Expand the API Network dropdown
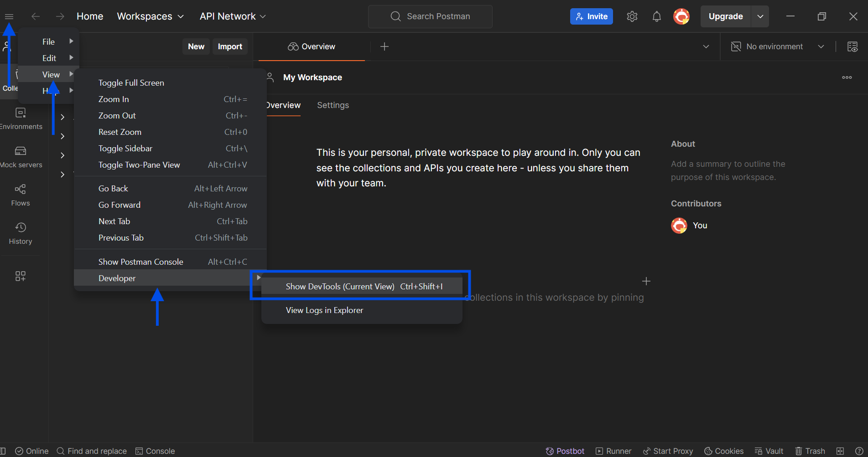 pos(233,16)
